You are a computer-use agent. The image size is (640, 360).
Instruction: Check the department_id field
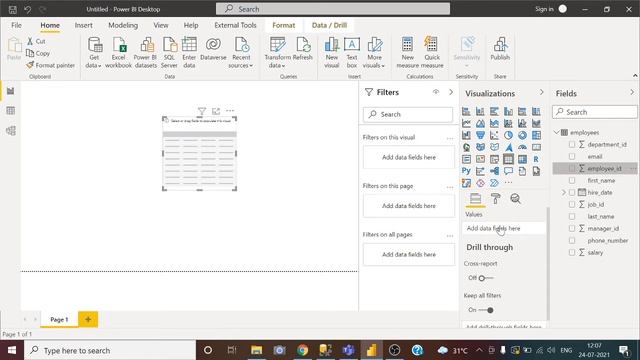click(x=572, y=144)
